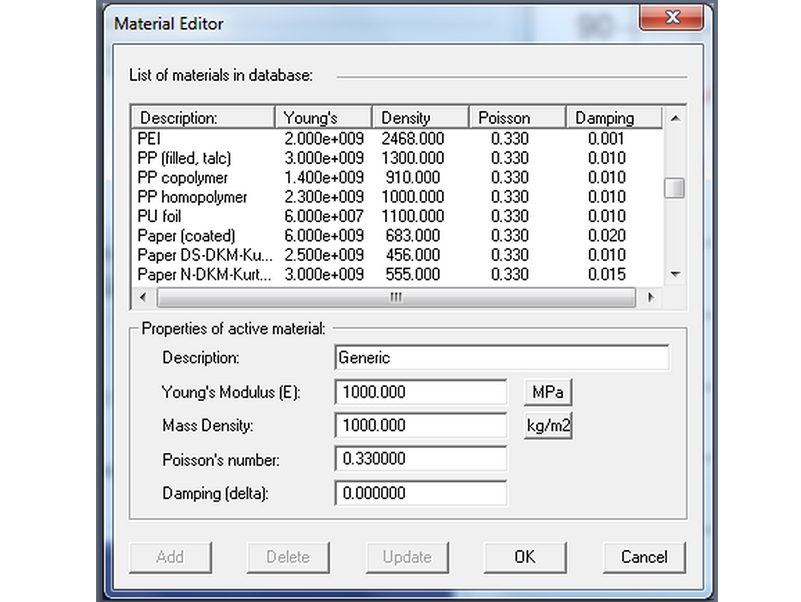Click the horizontal scrollbar left arrow
The width and height of the screenshot is (801, 602).
[143, 298]
